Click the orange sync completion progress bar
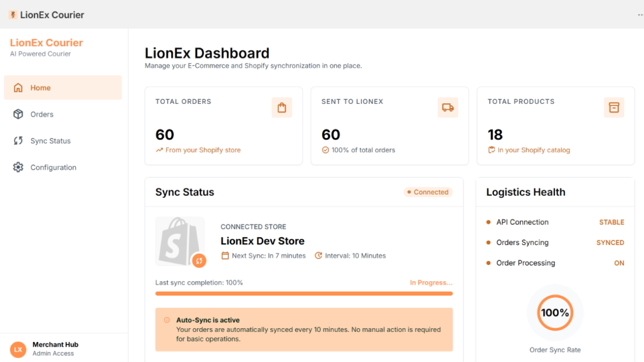Image resolution: width=644 pixels, height=362 pixels. coord(304,294)
